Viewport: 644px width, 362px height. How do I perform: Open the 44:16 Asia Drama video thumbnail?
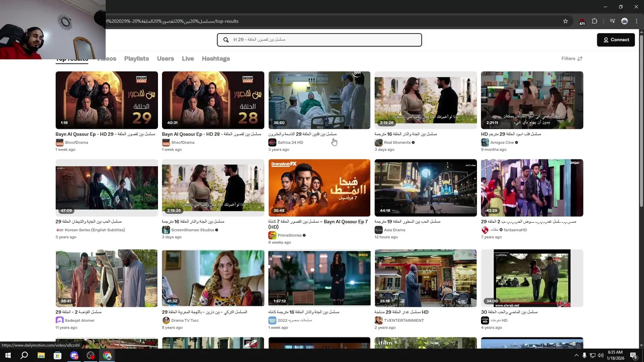[426, 188]
